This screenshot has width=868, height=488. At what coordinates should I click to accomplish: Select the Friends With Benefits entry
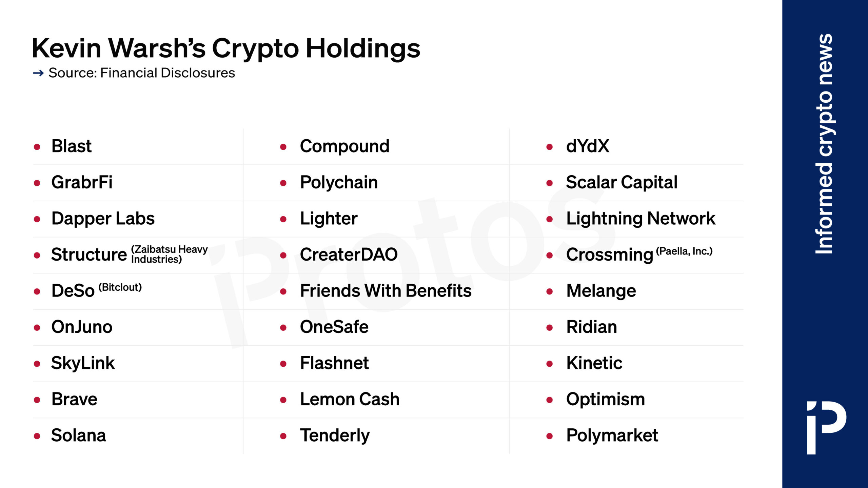(x=386, y=291)
